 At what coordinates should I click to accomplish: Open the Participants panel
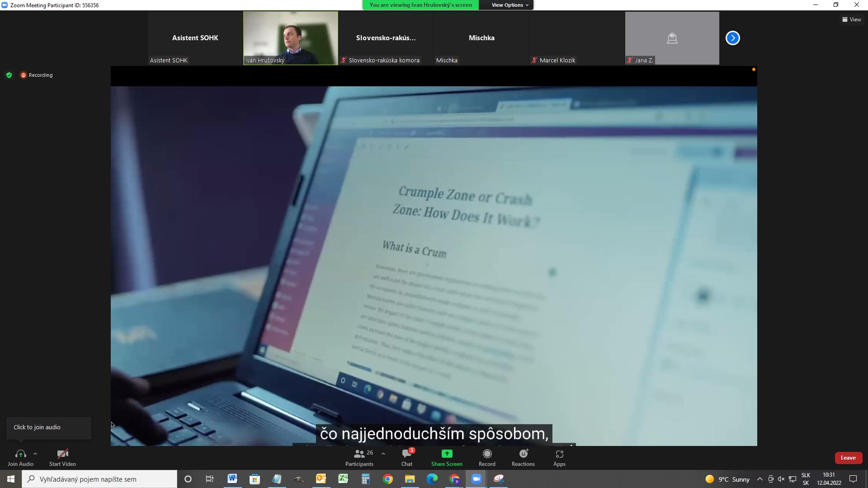pyautogui.click(x=359, y=457)
